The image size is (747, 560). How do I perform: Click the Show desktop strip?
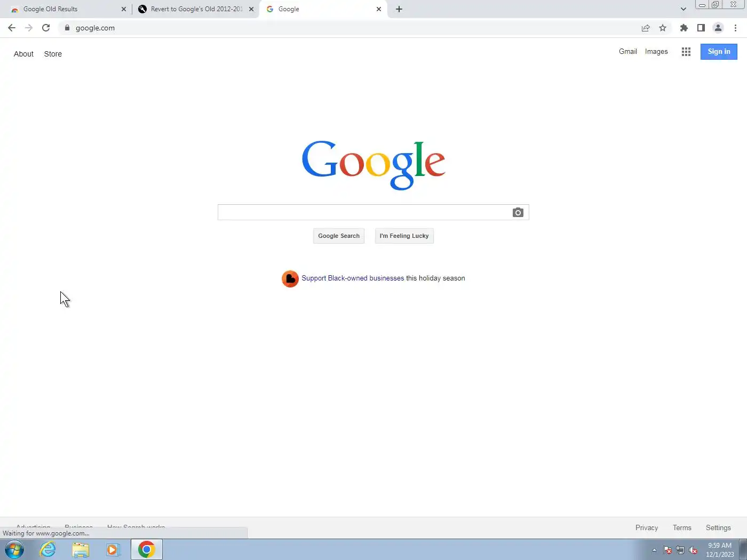(x=743, y=550)
